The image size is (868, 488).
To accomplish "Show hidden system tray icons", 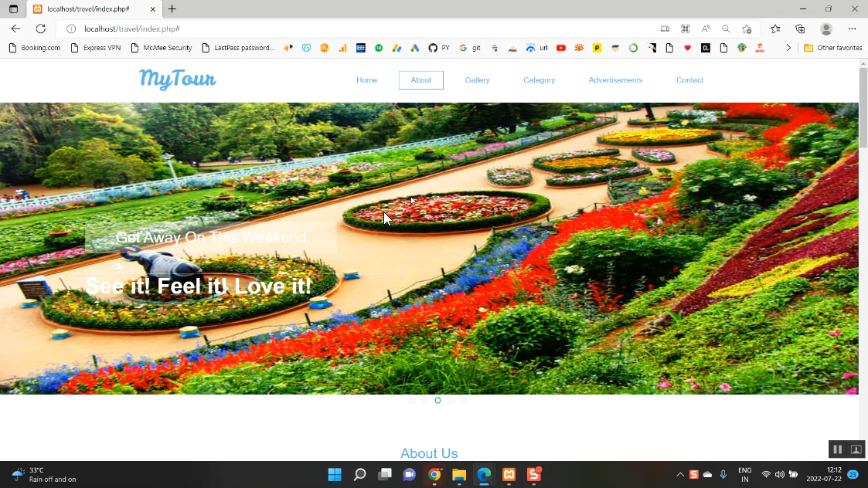I will point(680,475).
